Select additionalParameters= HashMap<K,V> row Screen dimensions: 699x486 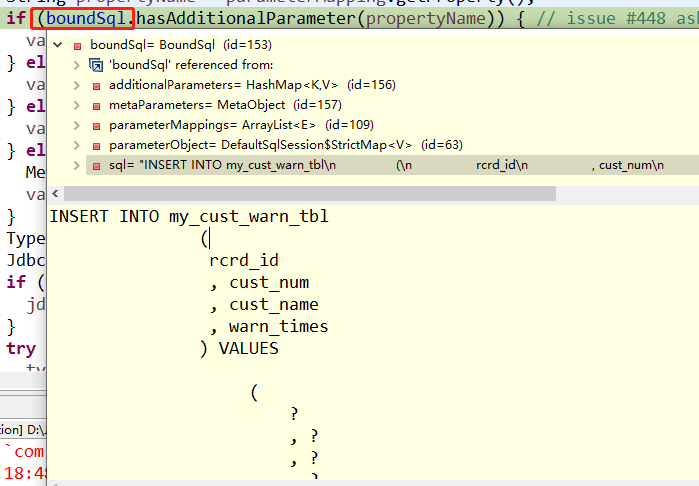coord(252,85)
